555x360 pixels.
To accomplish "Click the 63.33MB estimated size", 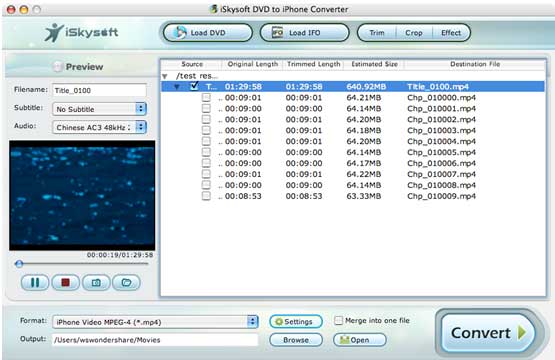I will click(x=364, y=196).
